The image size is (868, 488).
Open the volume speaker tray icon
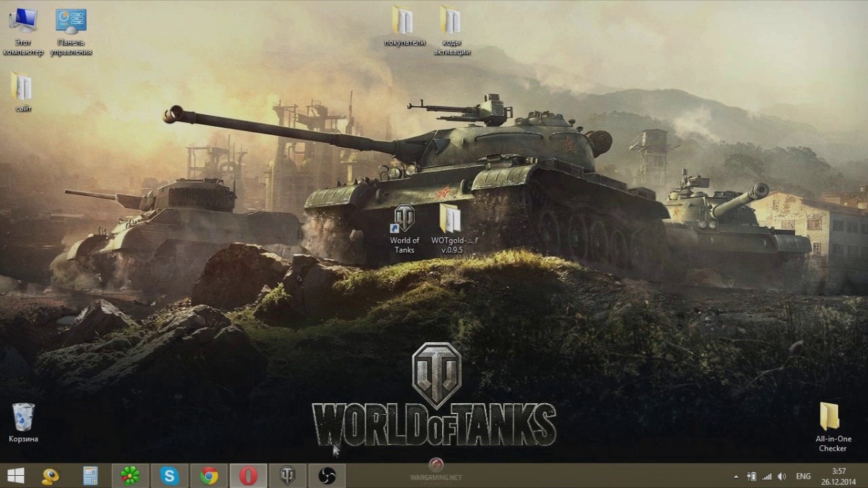[781, 476]
